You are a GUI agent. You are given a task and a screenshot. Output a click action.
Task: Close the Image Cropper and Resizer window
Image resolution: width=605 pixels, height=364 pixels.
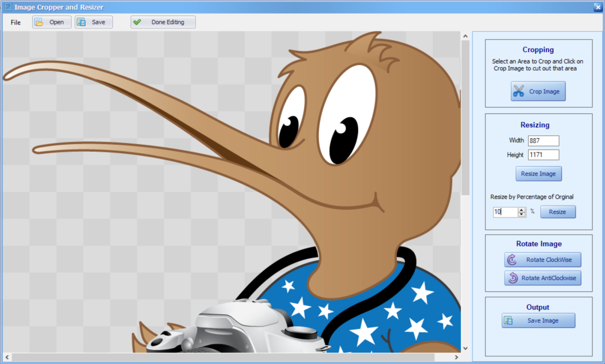598,7
